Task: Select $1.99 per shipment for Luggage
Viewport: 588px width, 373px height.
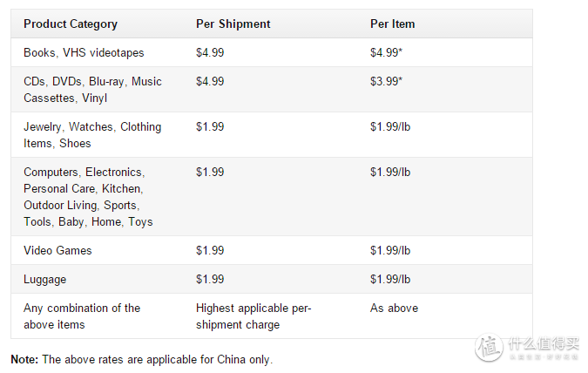Action: [210, 279]
